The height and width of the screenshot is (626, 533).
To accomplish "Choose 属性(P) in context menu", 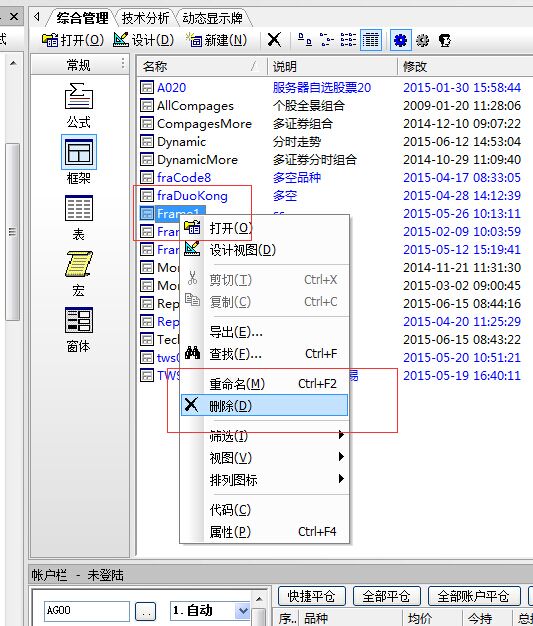I will (265, 531).
